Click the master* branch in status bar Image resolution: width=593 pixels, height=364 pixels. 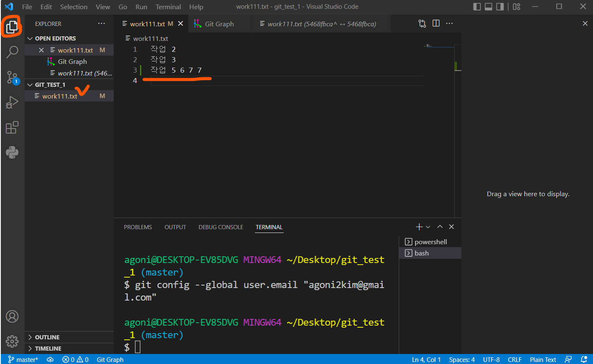point(23,359)
